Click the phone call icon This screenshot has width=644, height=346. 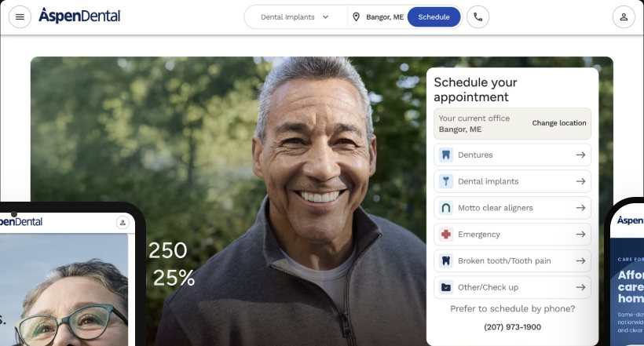pyautogui.click(x=478, y=16)
